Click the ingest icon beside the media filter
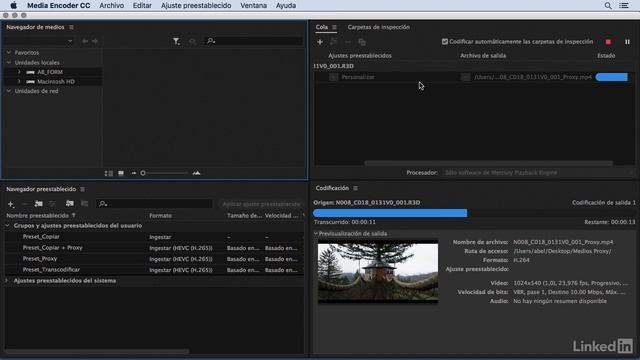 (x=192, y=41)
